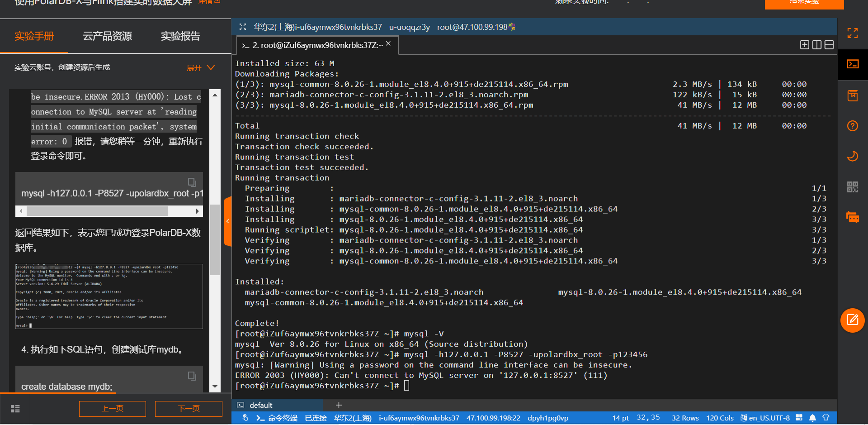The image size is (868, 425).
Task: Collapse left panel with orange arrow handle
Action: coord(228,221)
